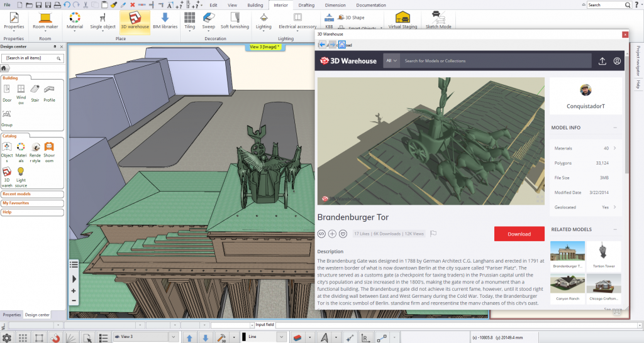Open the Tiling tool
Image resolution: width=644 pixels, height=343 pixels.
click(190, 21)
